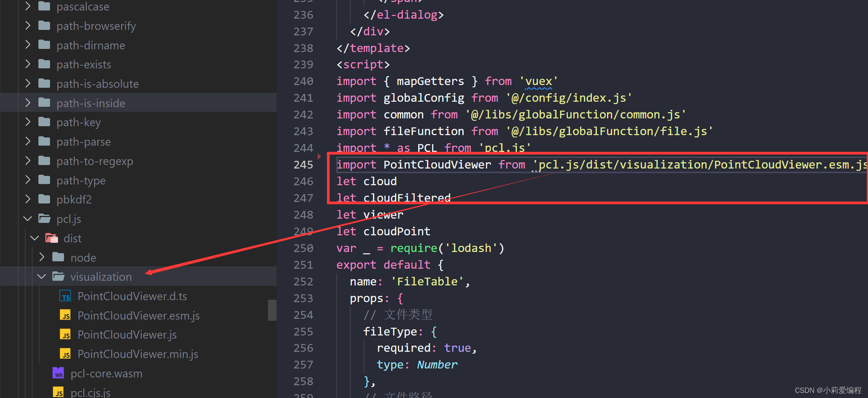Open PointCloudViewer.js file
868x398 pixels.
127,335
